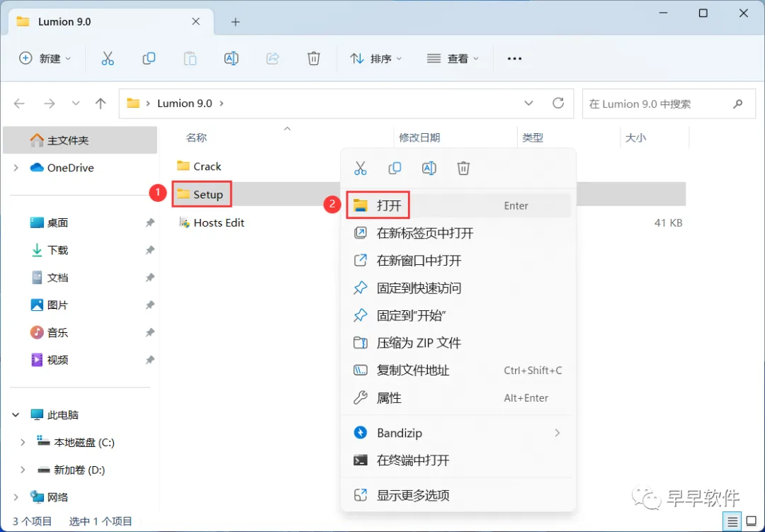
Task: Click the Cut icon in the context menu
Action: (x=360, y=169)
